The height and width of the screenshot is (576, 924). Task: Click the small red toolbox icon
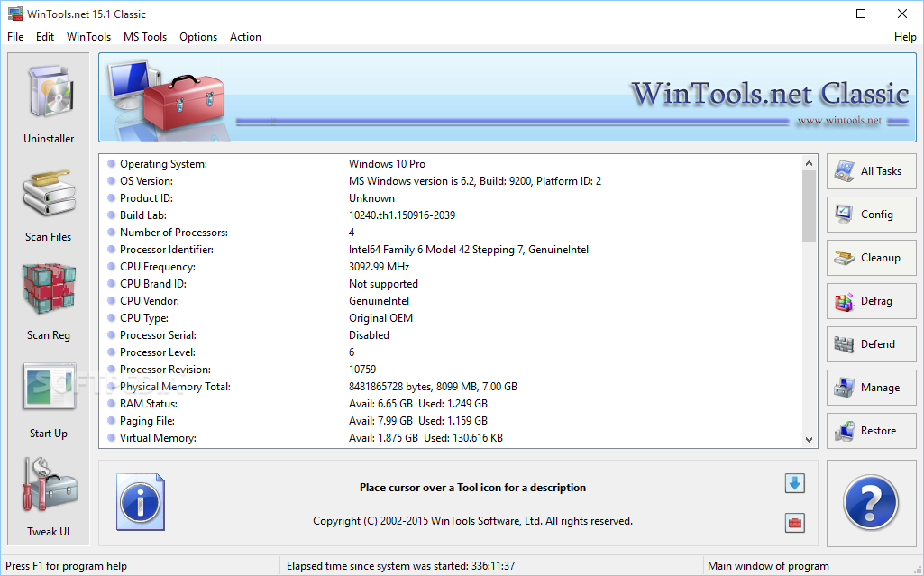795,523
